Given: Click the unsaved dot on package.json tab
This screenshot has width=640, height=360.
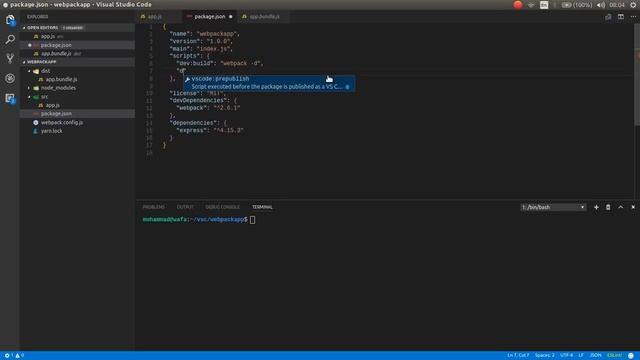Looking at the screenshot, I should coord(231,17).
